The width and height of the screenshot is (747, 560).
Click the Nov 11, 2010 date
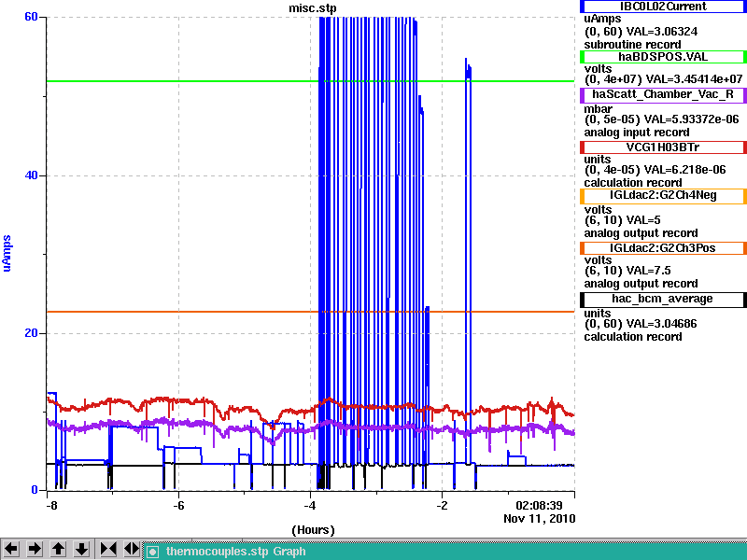tap(540, 519)
